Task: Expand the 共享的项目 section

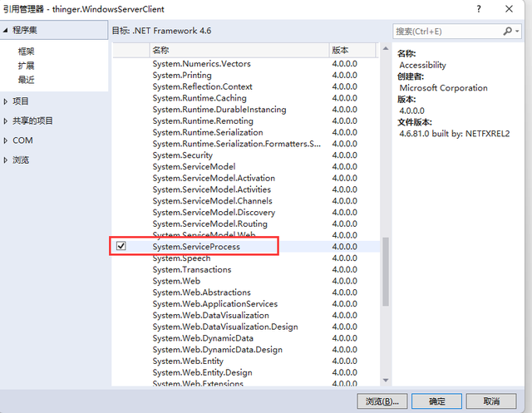Action: pyautogui.click(x=5, y=121)
